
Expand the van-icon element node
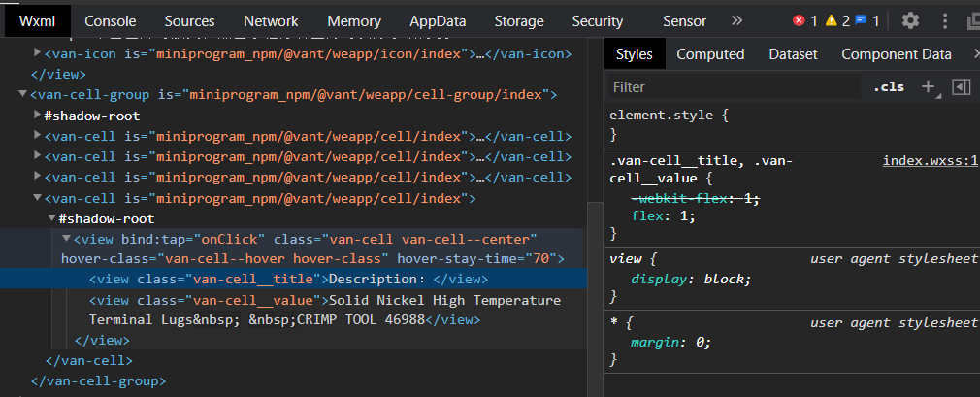37,54
